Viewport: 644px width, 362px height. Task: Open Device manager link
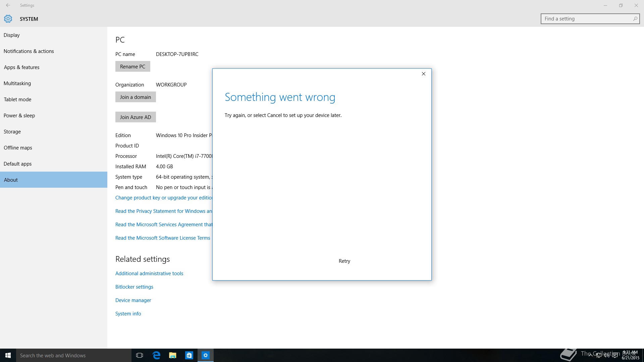(x=133, y=300)
